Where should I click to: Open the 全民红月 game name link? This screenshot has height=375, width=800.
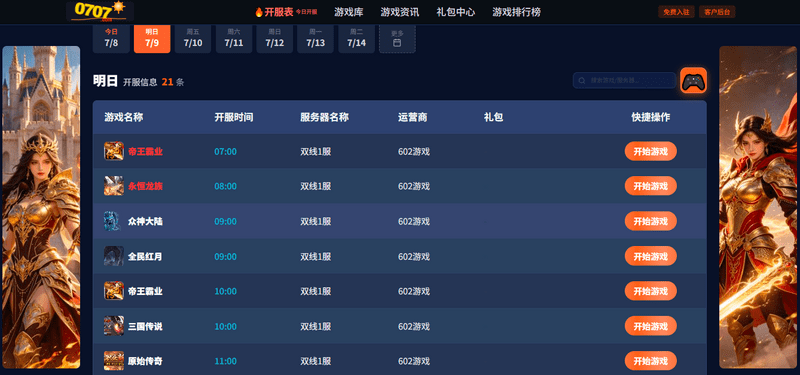coord(145,256)
